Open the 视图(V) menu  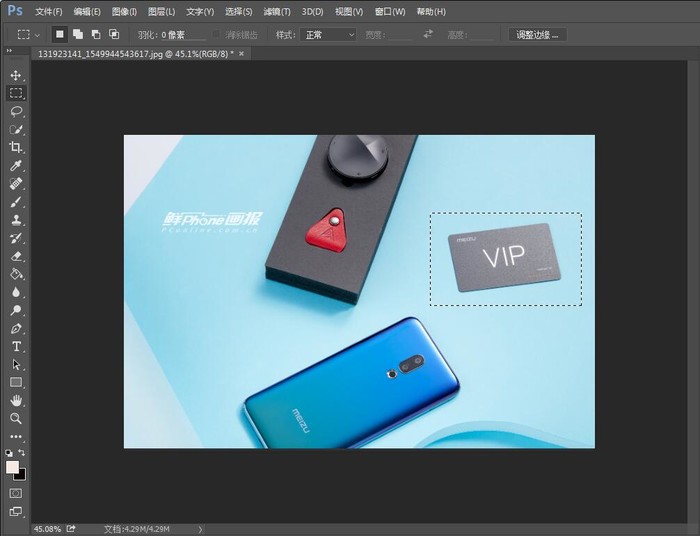(349, 12)
